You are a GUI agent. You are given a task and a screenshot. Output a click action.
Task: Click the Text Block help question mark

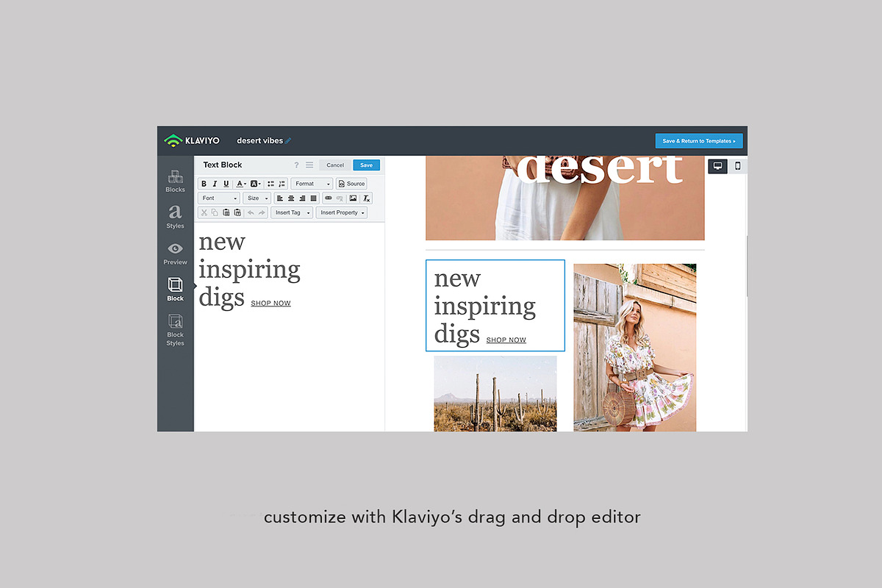[296, 165]
